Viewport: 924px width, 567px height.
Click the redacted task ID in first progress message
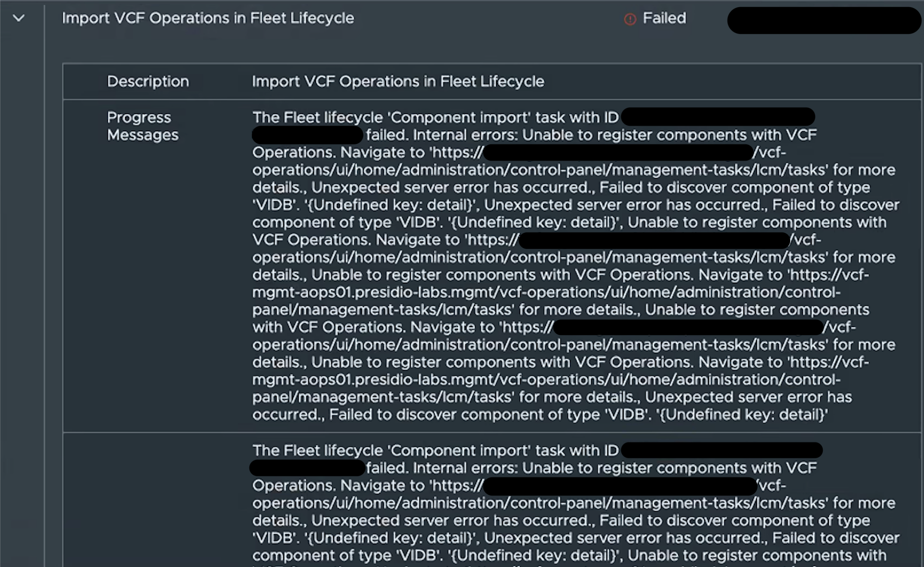tap(718, 117)
